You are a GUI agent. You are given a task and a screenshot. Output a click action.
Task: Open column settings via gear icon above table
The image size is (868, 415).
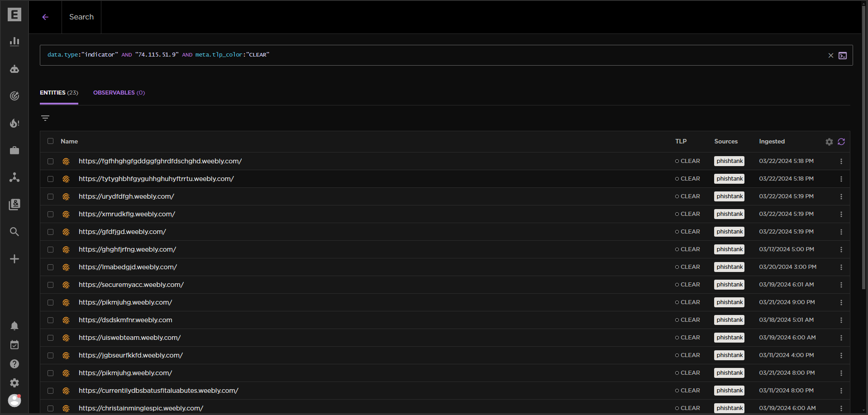pos(829,142)
